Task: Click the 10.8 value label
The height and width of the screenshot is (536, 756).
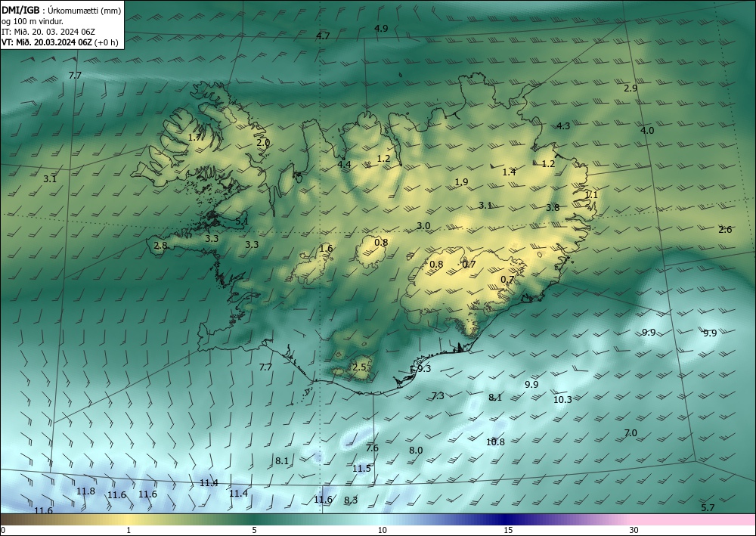Action: [x=495, y=442]
